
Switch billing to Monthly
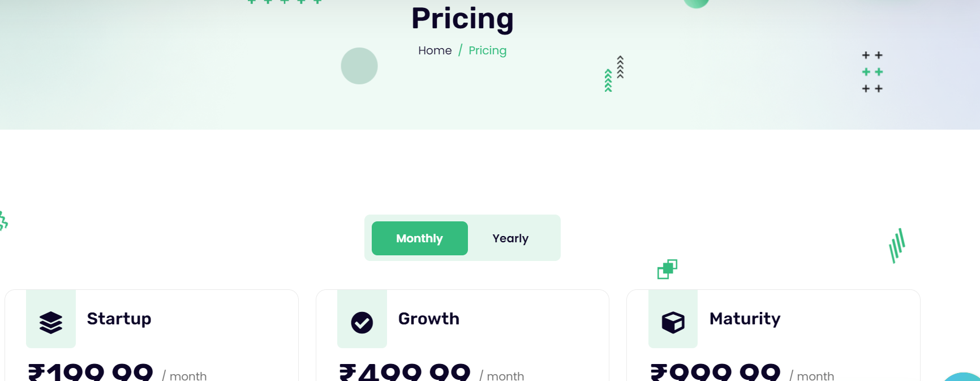(420, 238)
